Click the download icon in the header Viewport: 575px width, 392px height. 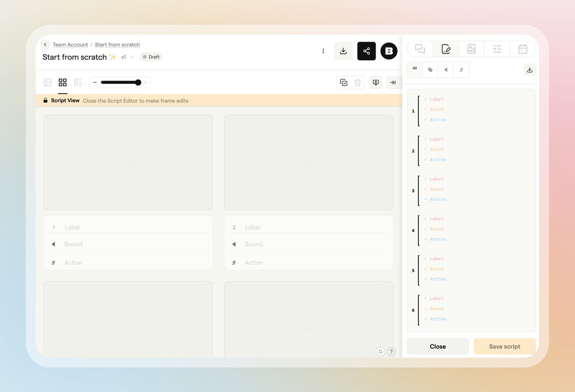(x=343, y=51)
